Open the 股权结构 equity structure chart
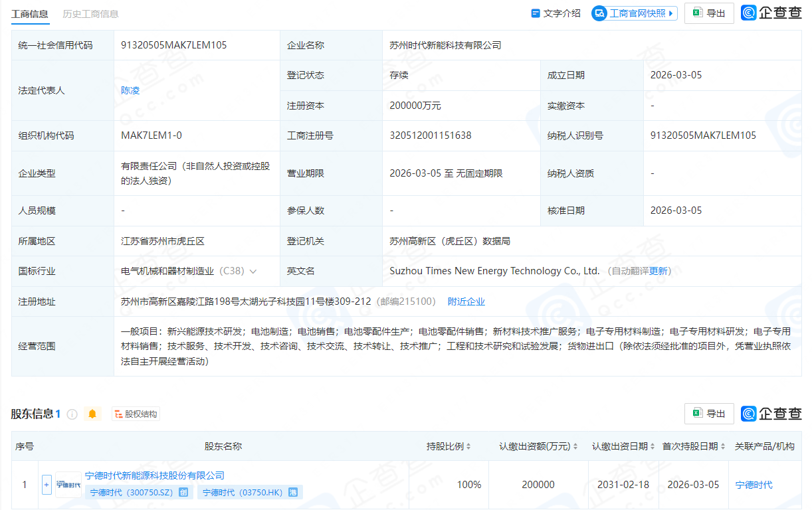The height and width of the screenshot is (510, 812). click(136, 413)
